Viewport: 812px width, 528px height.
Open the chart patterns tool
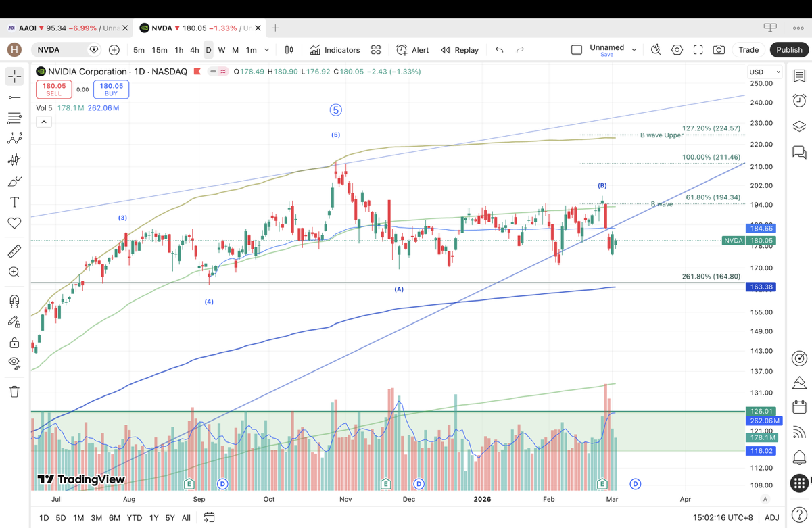(x=14, y=139)
